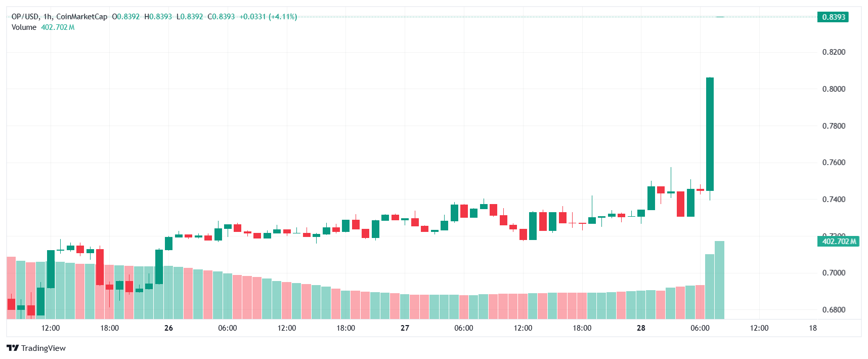
Task: Click the 0.7000 price axis label
Action: pyautogui.click(x=834, y=273)
